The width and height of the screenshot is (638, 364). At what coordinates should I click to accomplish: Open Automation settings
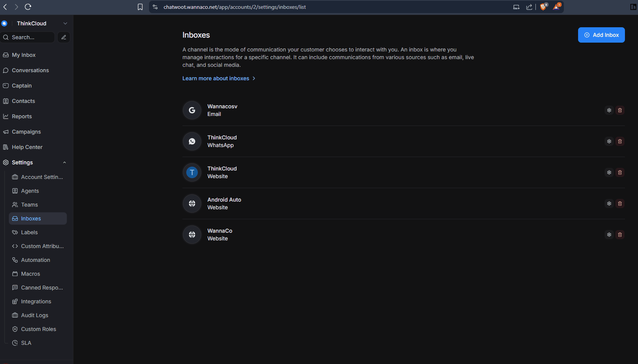[x=38, y=260]
